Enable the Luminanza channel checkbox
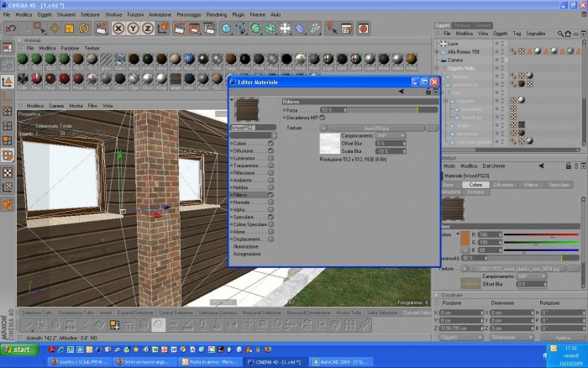The width and height of the screenshot is (588, 368). (x=270, y=158)
